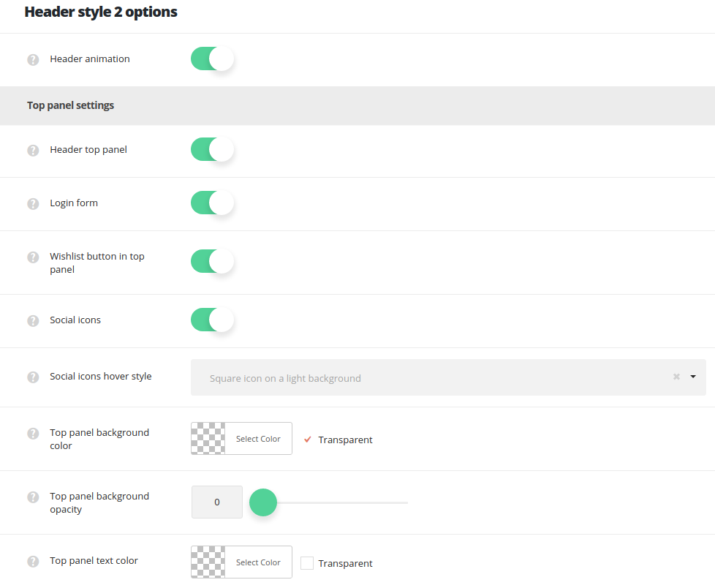Check Transparent for Top panel text color
Screen dimensions: 715x588
click(x=306, y=562)
